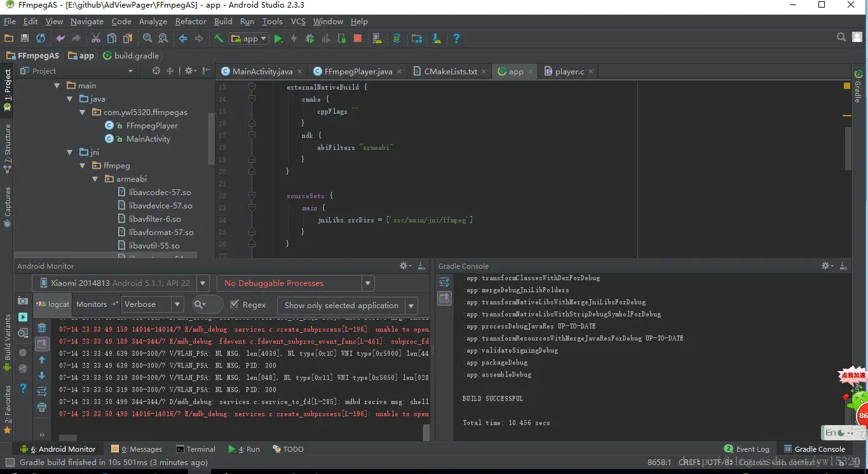This screenshot has width=868, height=474.
Task: Click the Synchronize icon in toolbar
Action: coord(41,39)
